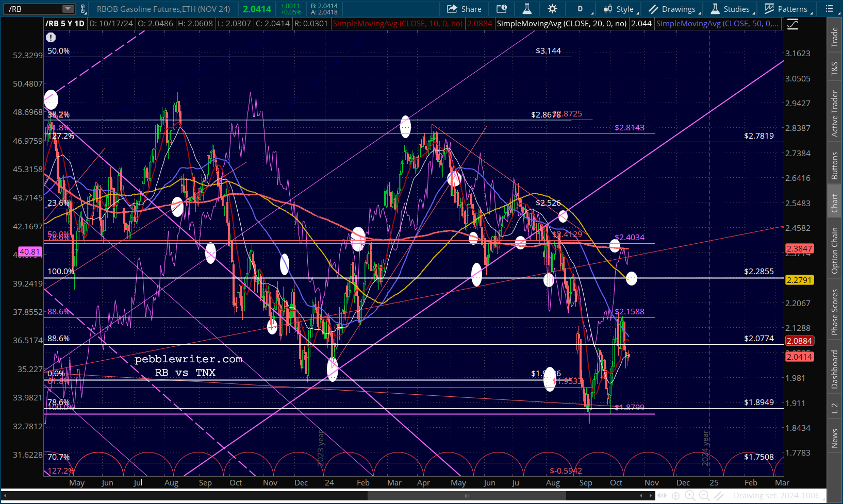Click the crosshair pan icon
The width and height of the screenshot is (843, 504).
(x=676, y=496)
